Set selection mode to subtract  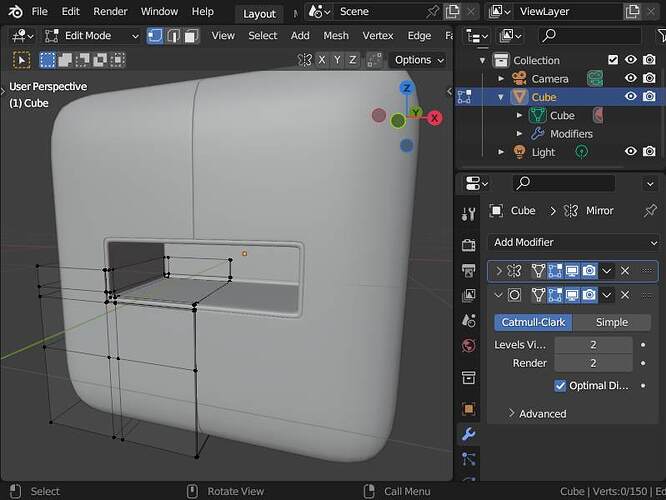82,60
